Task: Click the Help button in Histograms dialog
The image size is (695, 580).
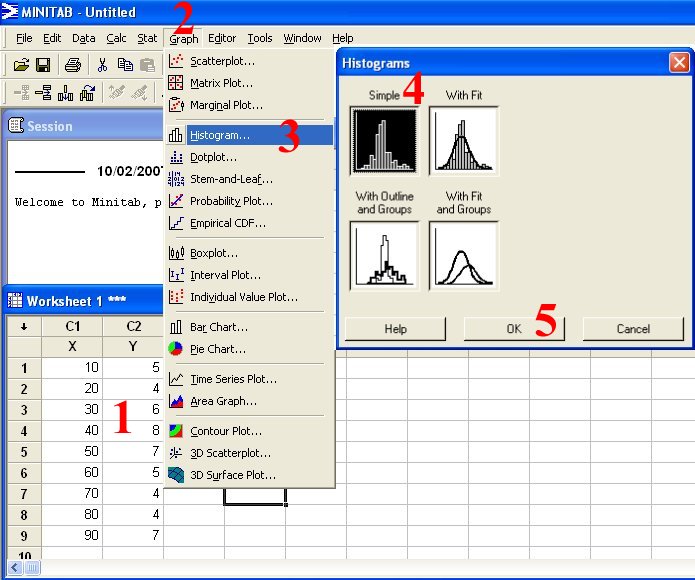Action: click(x=395, y=329)
